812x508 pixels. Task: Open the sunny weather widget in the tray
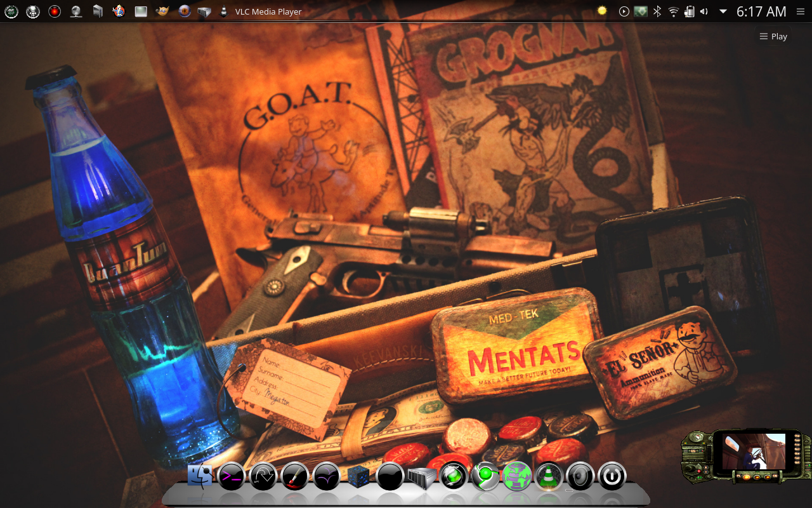601,11
